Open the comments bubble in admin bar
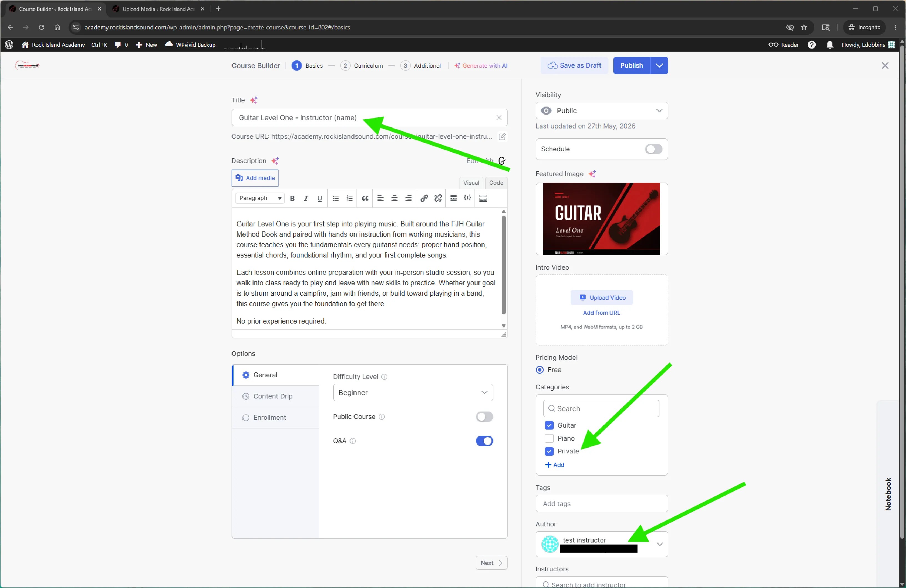Screen dimensions: 906x588 point(121,45)
